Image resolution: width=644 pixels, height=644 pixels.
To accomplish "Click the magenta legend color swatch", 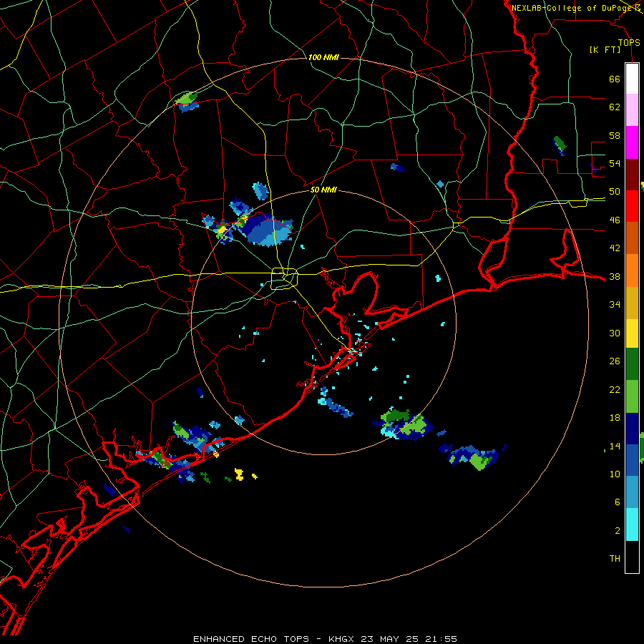I will pos(632,142).
